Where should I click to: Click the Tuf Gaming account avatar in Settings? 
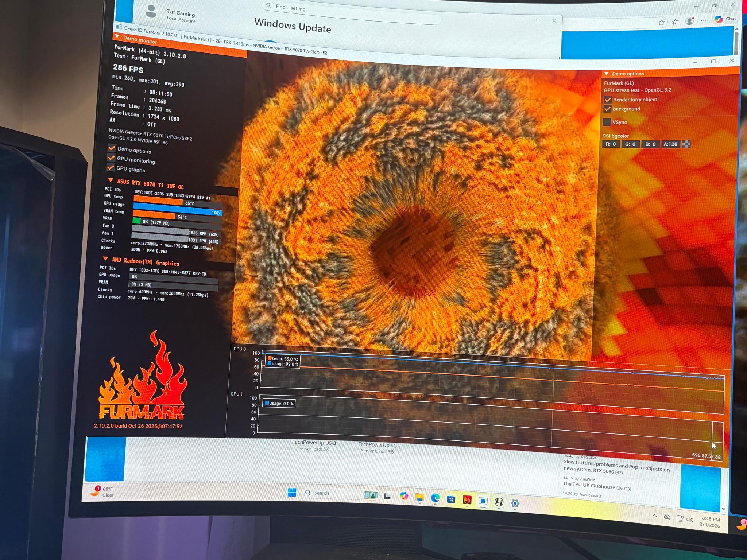[151, 11]
